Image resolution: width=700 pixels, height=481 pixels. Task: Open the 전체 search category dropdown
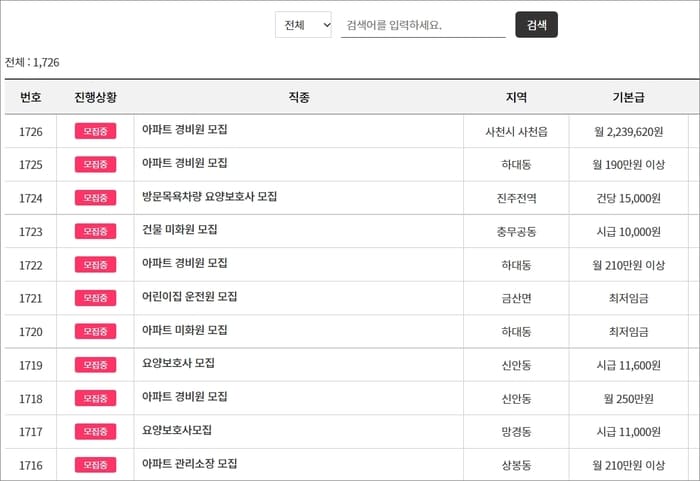303,25
